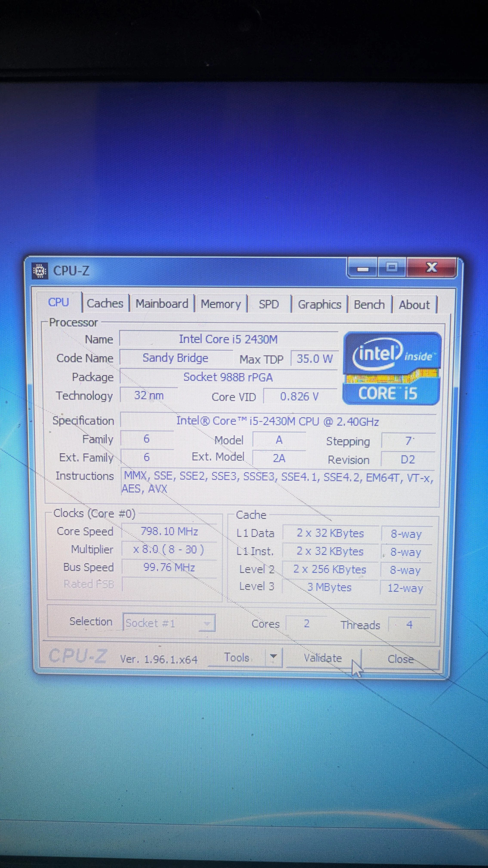Click the Specification field text
Viewport: 488px width, 868px height.
pyautogui.click(x=278, y=421)
